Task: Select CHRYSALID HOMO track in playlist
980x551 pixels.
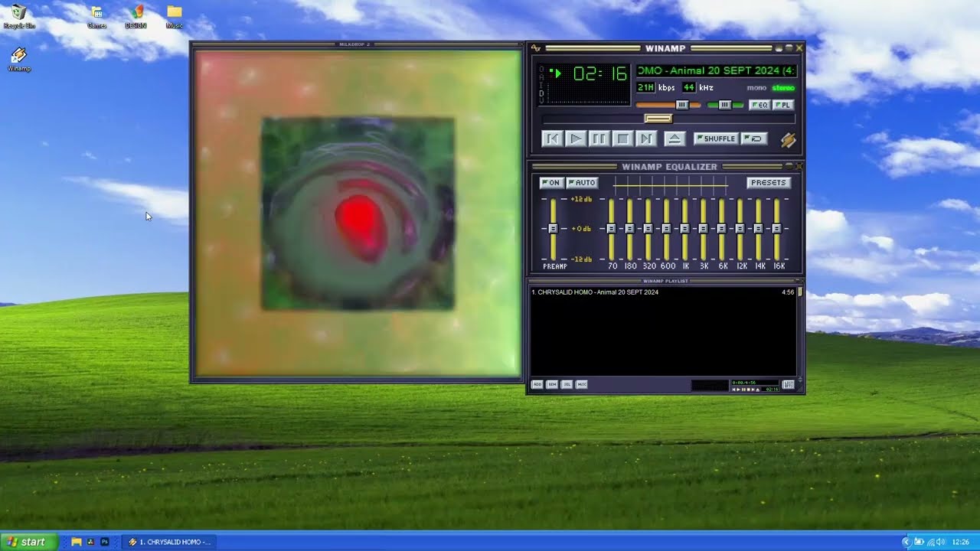Action: click(x=663, y=292)
